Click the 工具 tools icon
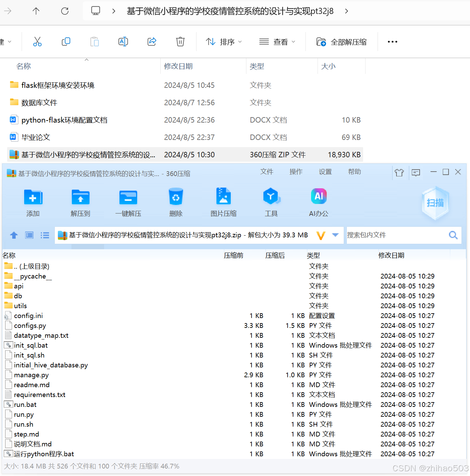The height and width of the screenshot is (476, 470). point(271,202)
